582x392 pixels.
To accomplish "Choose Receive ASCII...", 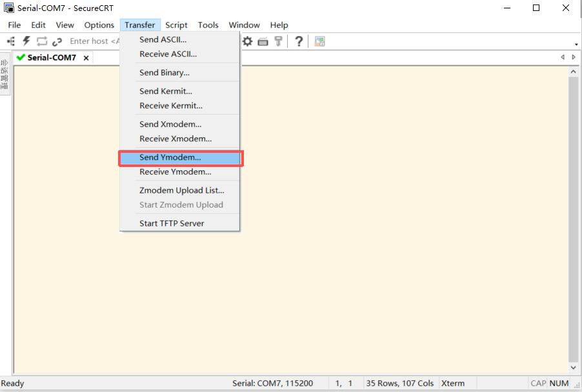I will coord(180,54).
